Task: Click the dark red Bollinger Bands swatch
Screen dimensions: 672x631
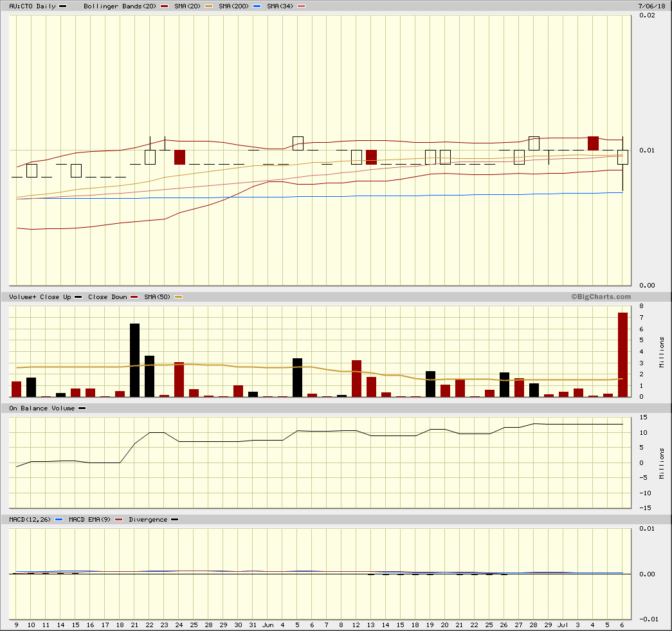Action: click(x=164, y=6)
